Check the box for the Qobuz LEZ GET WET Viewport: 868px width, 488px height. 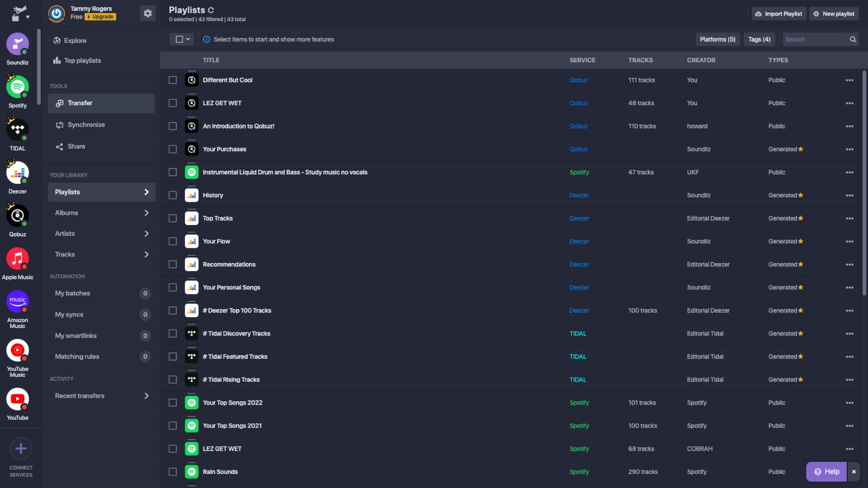coord(173,103)
